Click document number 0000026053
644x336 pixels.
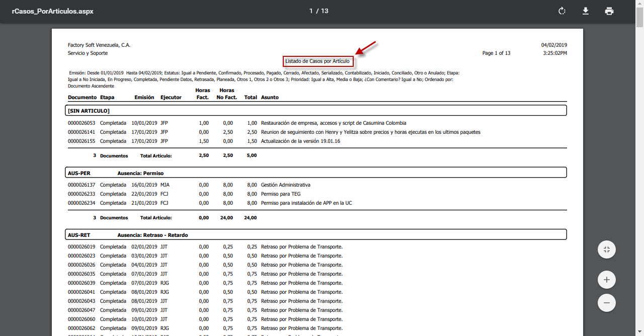pos(82,123)
